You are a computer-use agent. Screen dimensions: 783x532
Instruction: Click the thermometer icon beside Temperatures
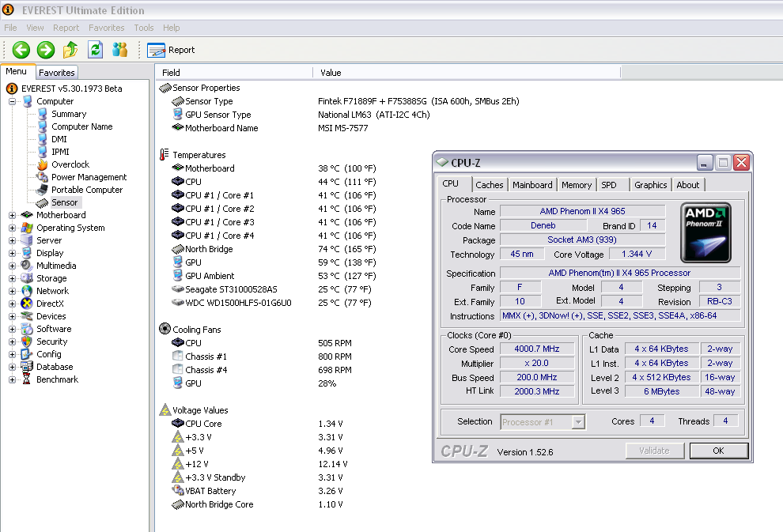[165, 155]
